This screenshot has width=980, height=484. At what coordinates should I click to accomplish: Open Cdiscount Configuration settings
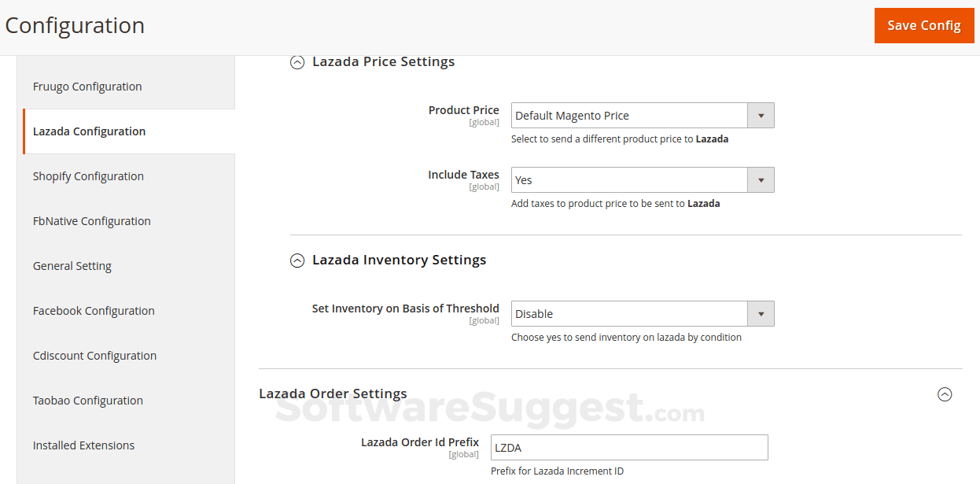coord(94,355)
